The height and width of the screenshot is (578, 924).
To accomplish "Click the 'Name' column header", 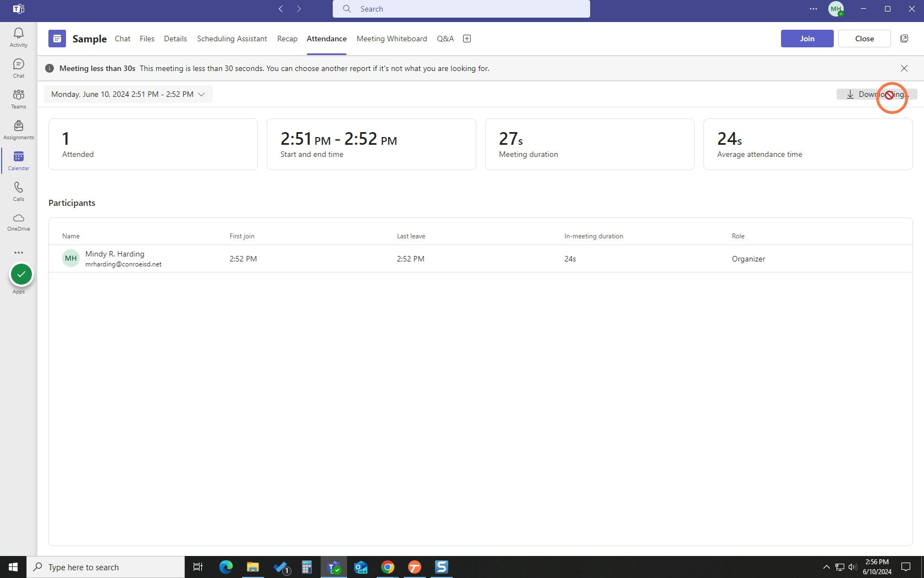I will (x=71, y=236).
